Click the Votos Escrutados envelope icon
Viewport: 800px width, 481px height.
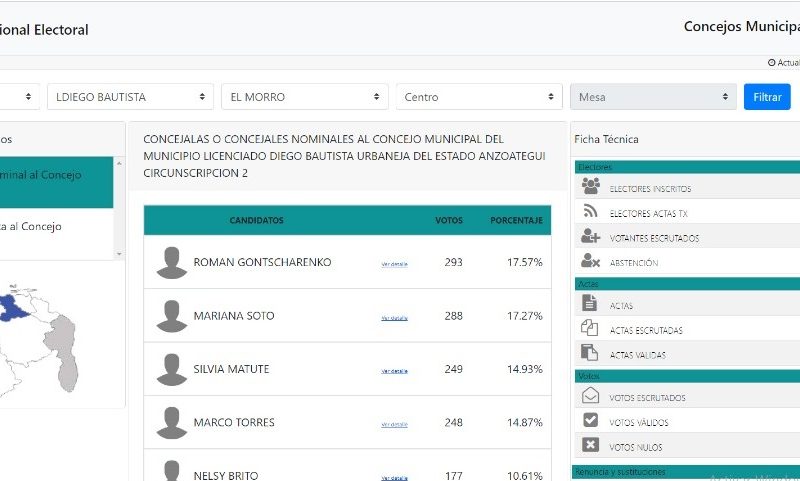click(x=590, y=395)
